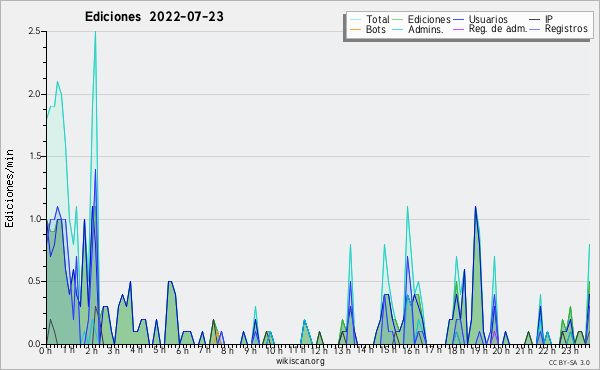Click the 1.0 y-axis value
Screen dimensions: 600x370
(34, 219)
